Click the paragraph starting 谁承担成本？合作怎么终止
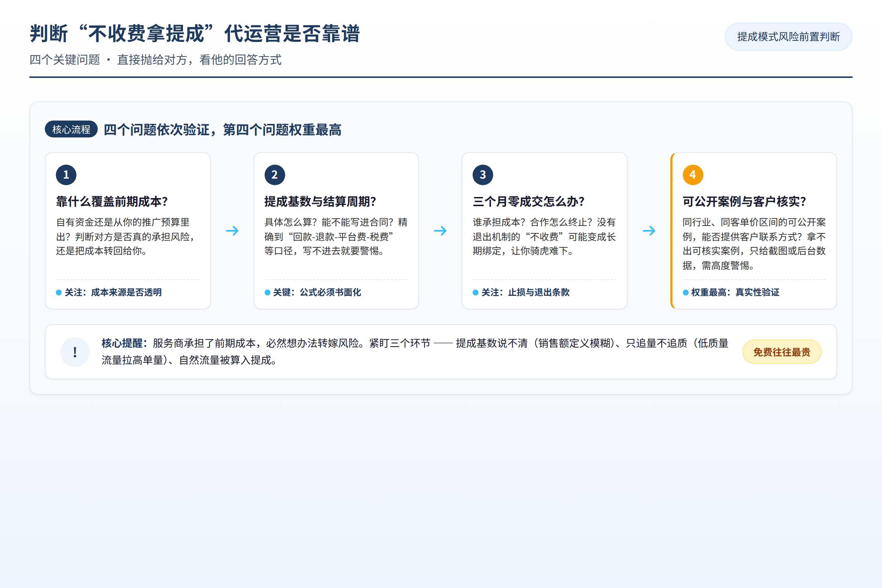 (544, 236)
